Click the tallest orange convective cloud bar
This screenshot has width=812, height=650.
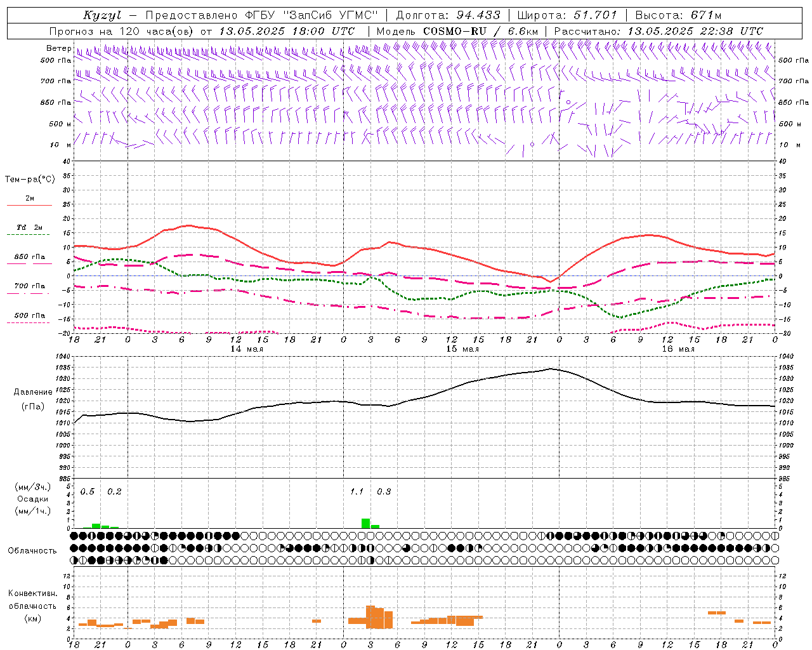point(370,617)
